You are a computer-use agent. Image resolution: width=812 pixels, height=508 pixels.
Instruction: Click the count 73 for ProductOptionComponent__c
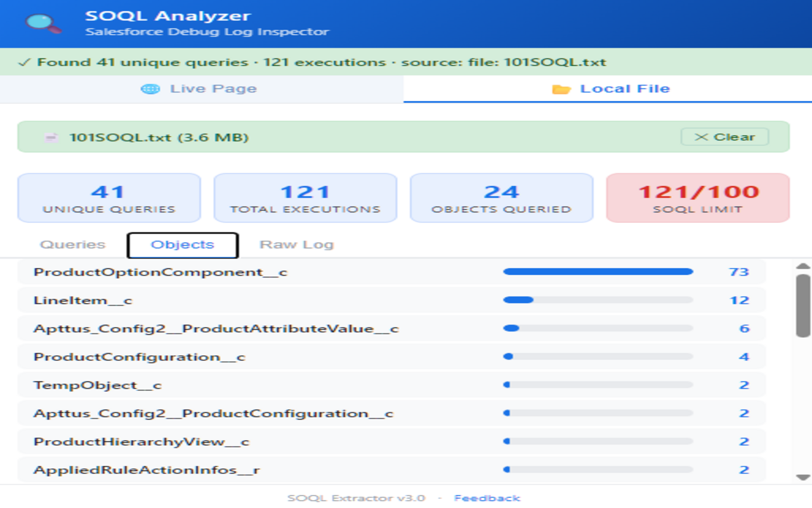click(739, 272)
